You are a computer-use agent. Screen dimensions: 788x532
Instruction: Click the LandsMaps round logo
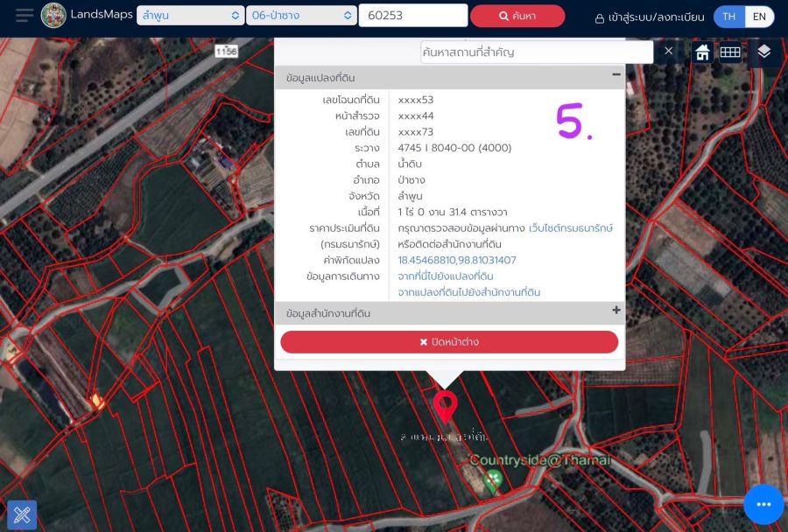point(53,16)
